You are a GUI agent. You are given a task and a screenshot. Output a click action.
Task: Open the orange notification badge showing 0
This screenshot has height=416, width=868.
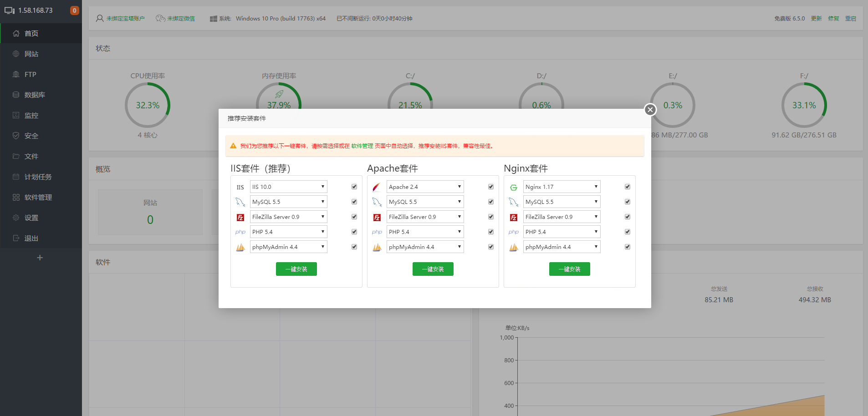coord(75,10)
